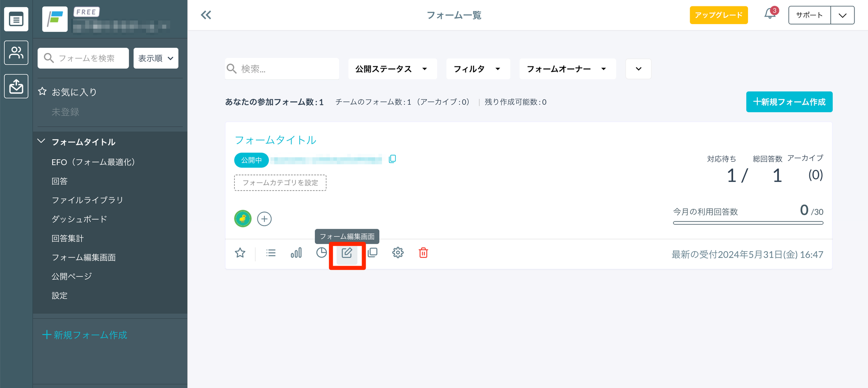
Task: Open the form edit screen icon
Action: click(347, 253)
